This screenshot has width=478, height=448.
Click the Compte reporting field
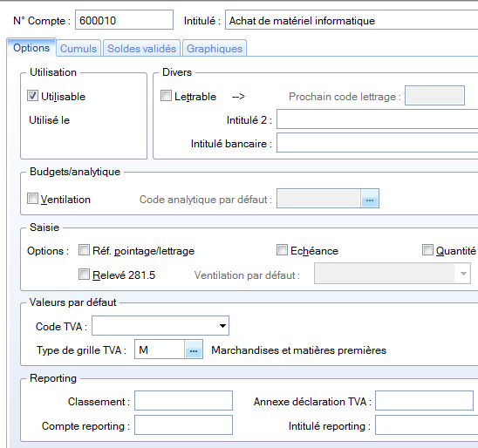183,425
